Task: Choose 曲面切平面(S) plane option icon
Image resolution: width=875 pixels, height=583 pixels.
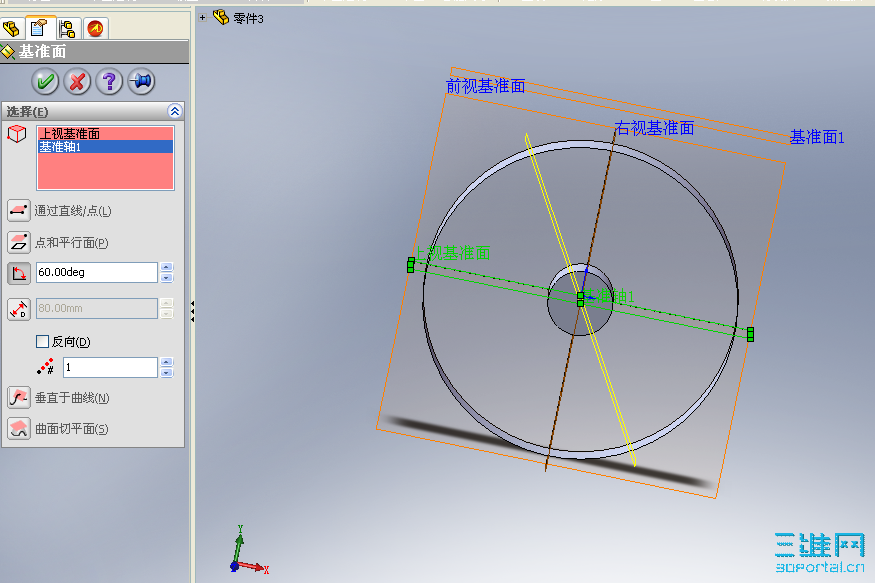Action: (x=19, y=428)
